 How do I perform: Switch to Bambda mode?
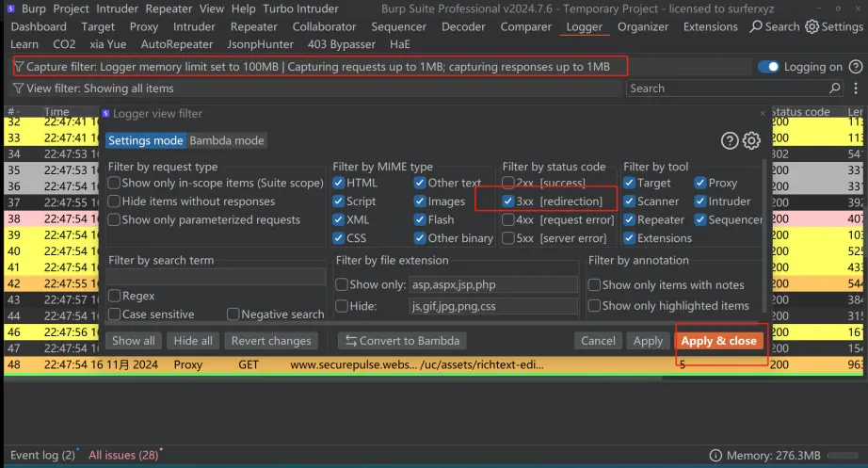click(227, 140)
